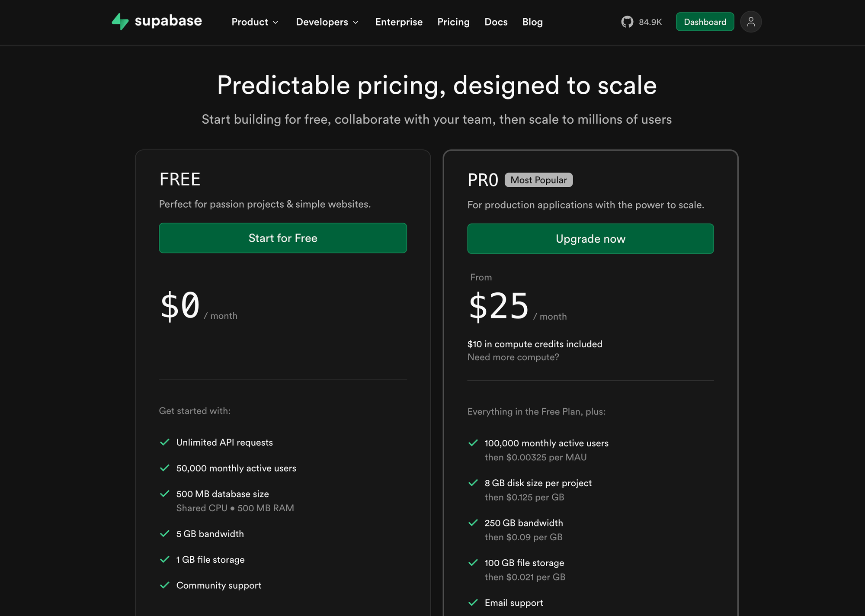Click the checkmark beside 250 GB bandwidth

473,523
